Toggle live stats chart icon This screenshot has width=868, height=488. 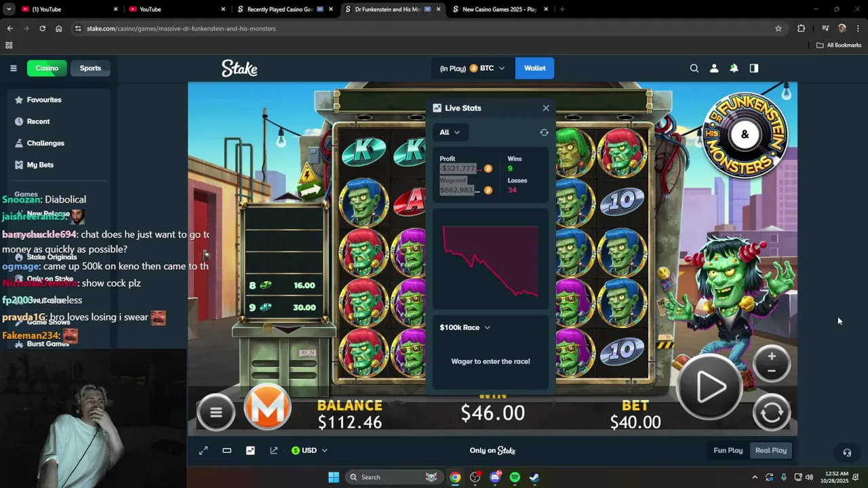click(250, 450)
